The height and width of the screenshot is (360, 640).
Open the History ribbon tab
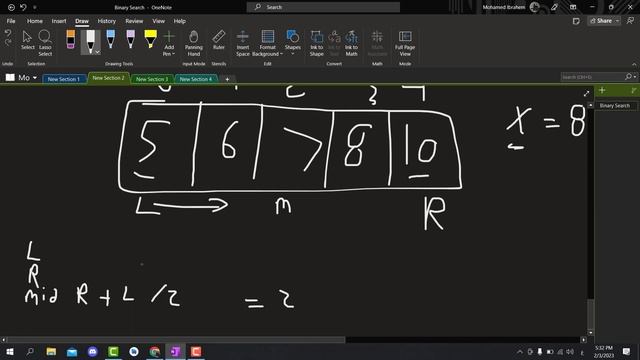(107, 21)
